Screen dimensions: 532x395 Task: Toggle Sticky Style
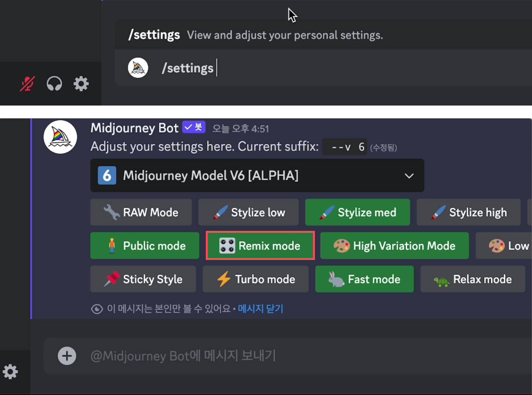coord(143,279)
